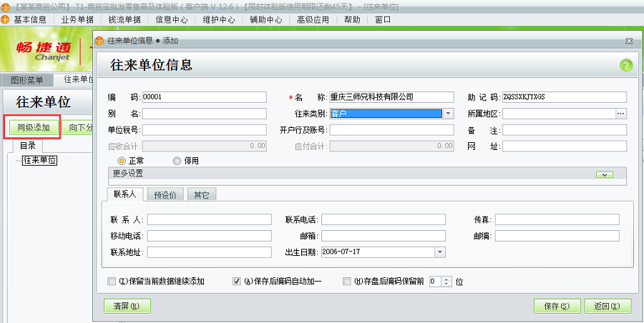This screenshot has width=644, height=323.
Task: Open the 往来类别 dropdown arrow
Action: click(448, 114)
